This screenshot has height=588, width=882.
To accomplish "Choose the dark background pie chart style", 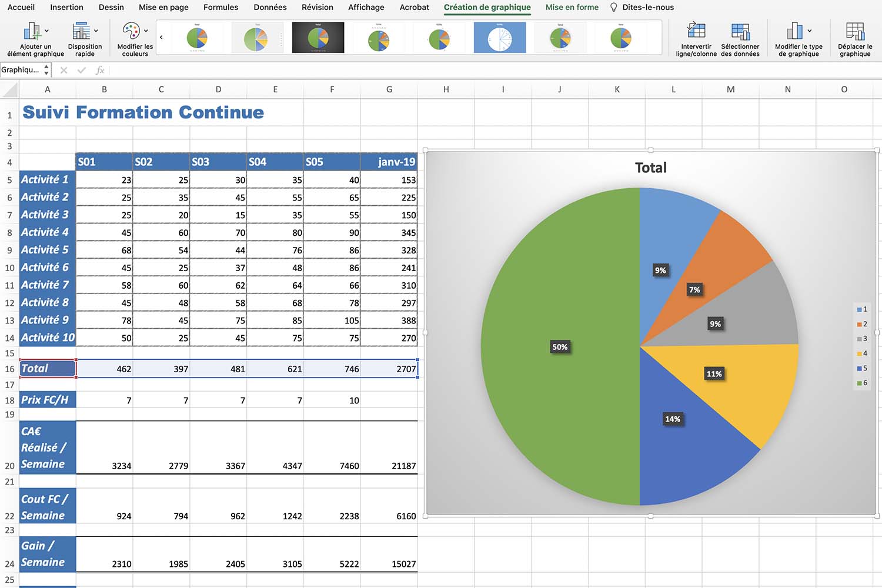I will tap(318, 38).
